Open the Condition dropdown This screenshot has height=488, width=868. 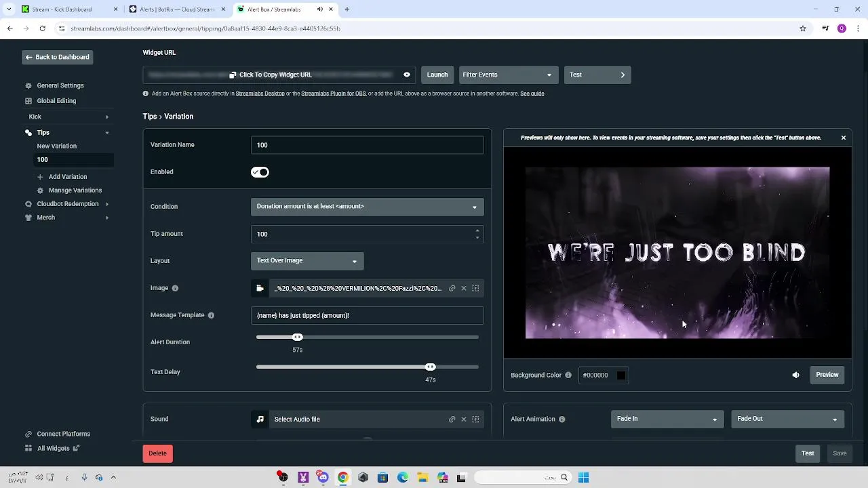pos(367,206)
